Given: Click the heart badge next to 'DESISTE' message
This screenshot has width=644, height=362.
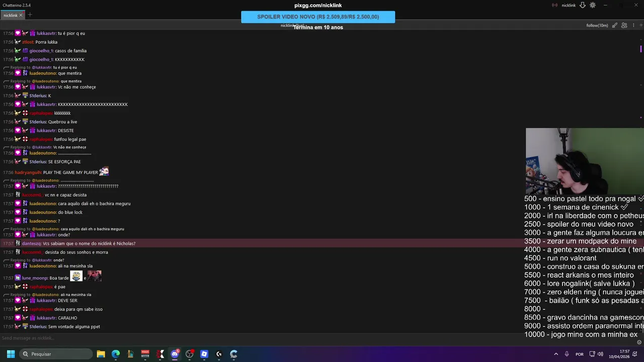Looking at the screenshot, I should click(18, 131).
